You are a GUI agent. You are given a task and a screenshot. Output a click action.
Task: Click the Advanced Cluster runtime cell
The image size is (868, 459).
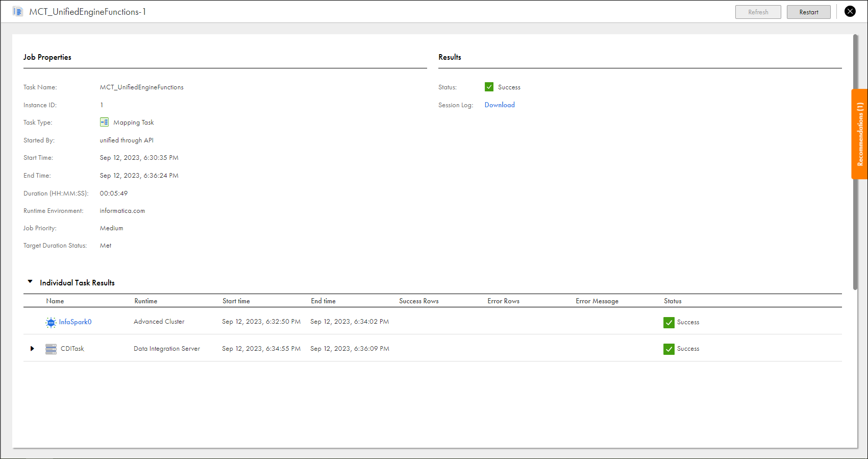[159, 322]
